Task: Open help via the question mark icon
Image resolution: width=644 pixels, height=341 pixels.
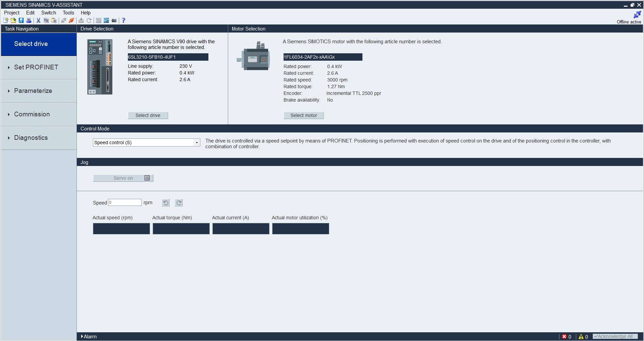Action: (123, 20)
